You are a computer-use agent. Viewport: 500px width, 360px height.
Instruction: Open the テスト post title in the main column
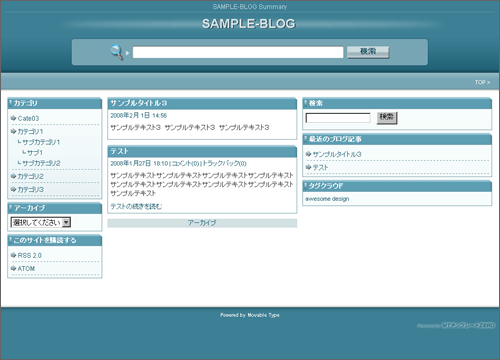(x=119, y=151)
